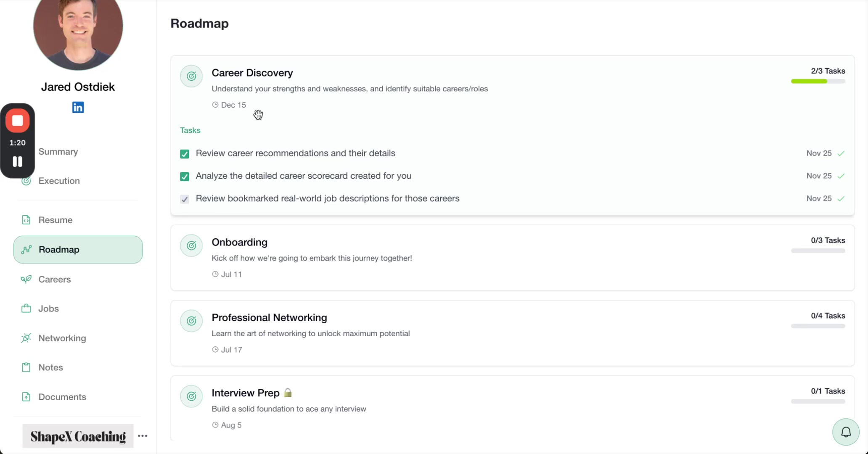Open the Resume section icon
The height and width of the screenshot is (454, 868).
26,219
